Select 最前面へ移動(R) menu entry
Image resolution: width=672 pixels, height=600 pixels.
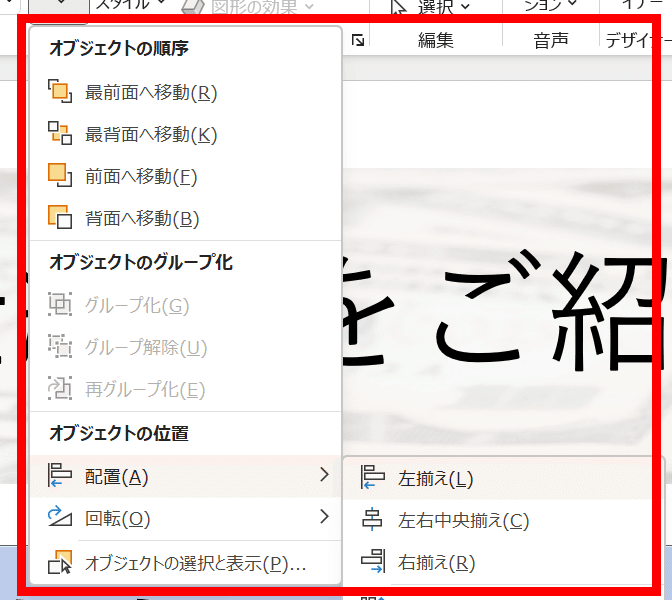(x=186, y=92)
